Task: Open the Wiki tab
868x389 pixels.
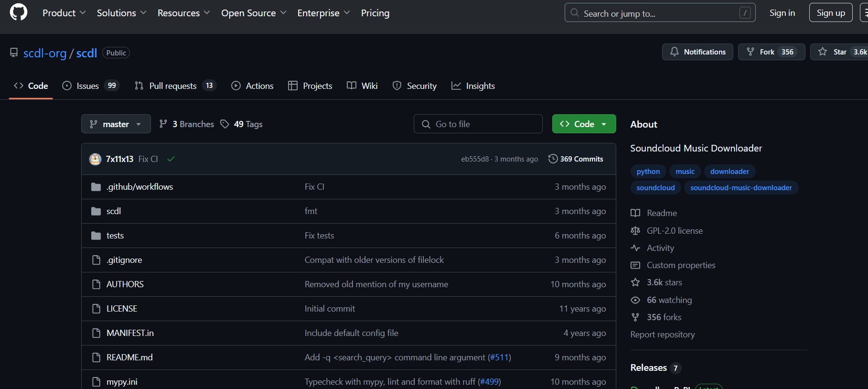Action: pyautogui.click(x=362, y=86)
